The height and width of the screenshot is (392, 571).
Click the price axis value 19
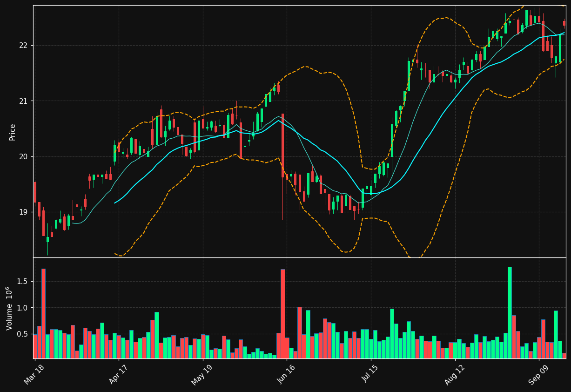23,212
